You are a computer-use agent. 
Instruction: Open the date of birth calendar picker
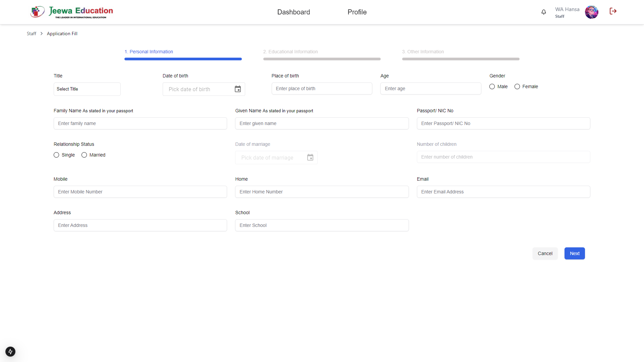coord(238,89)
